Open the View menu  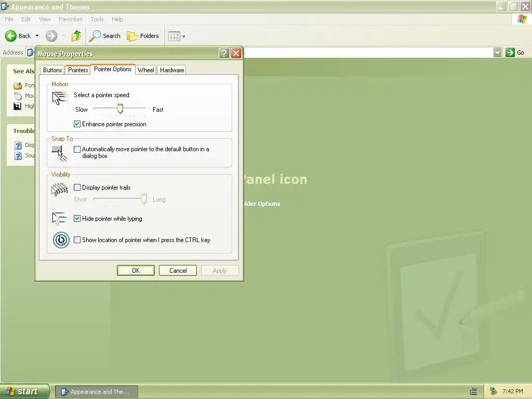click(x=45, y=19)
